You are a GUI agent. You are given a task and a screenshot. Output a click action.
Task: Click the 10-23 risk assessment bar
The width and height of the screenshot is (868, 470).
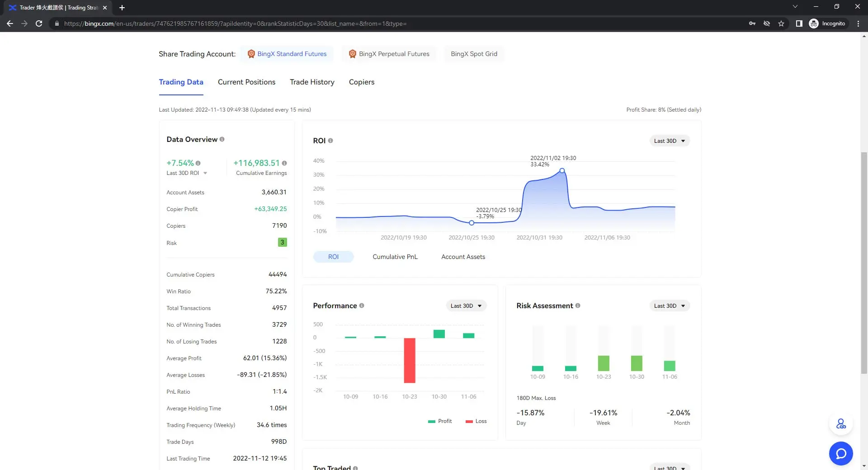604,363
